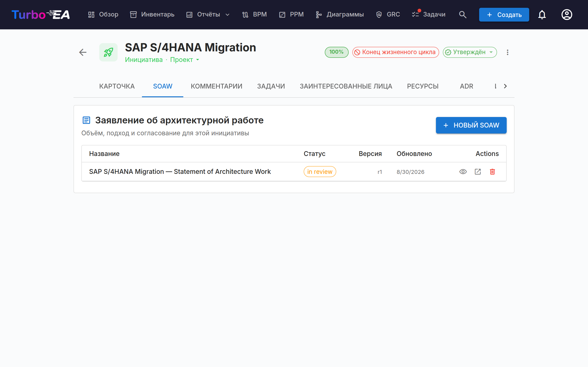Open the notifications bell
Image resolution: width=588 pixels, height=367 pixels.
click(x=542, y=14)
